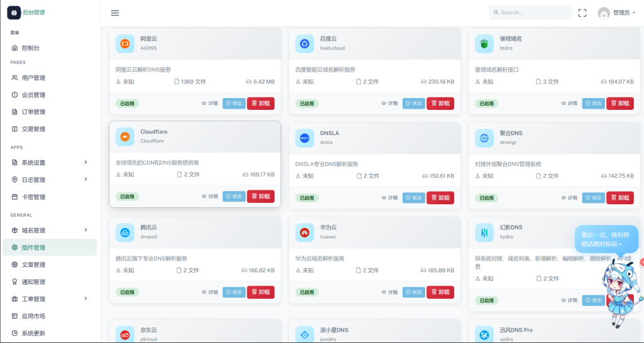Click the 腾讯云 dnspod plugin icon

125,232
